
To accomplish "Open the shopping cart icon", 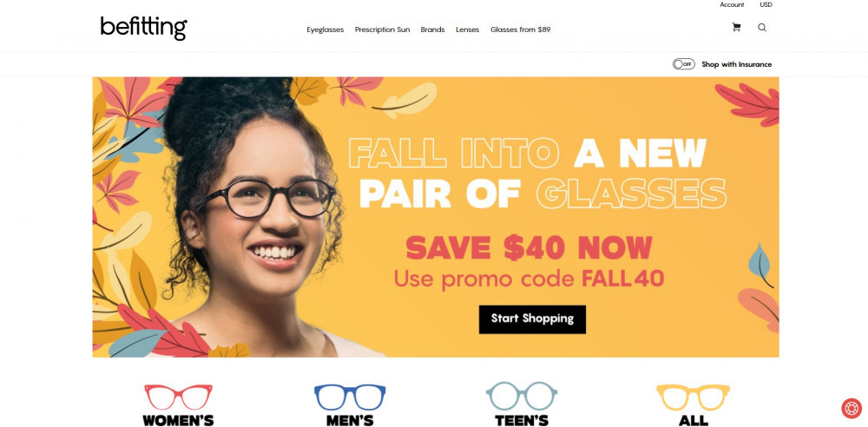I will pyautogui.click(x=736, y=27).
